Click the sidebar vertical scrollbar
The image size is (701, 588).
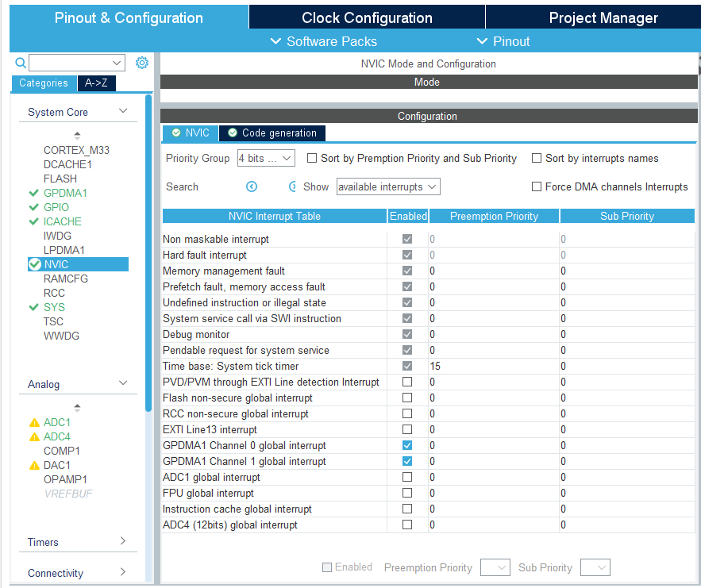click(x=148, y=253)
